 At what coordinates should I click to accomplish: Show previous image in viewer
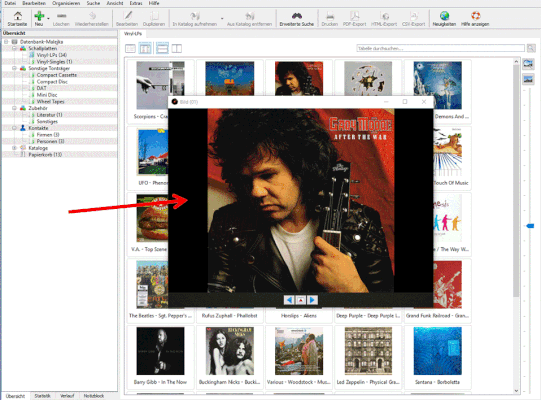coord(289,300)
